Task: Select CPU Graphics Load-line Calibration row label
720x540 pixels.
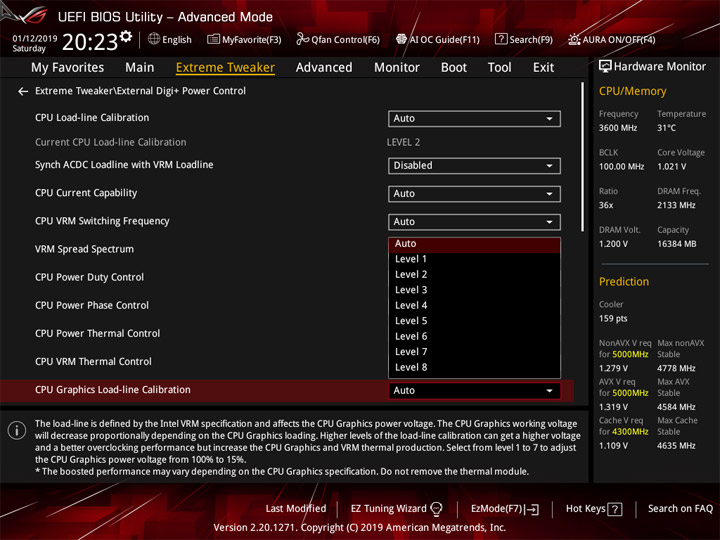Action: [x=112, y=390]
